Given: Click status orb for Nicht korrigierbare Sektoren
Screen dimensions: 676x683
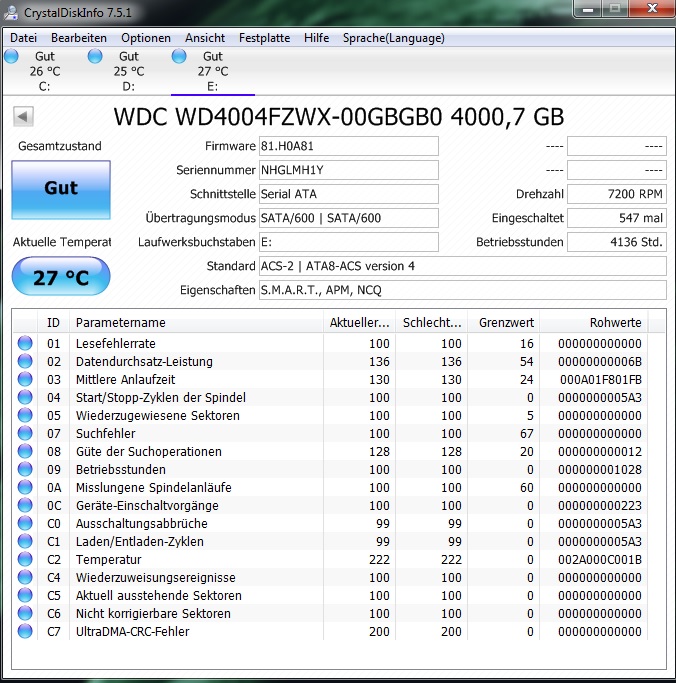Looking at the screenshot, I should 25,613.
